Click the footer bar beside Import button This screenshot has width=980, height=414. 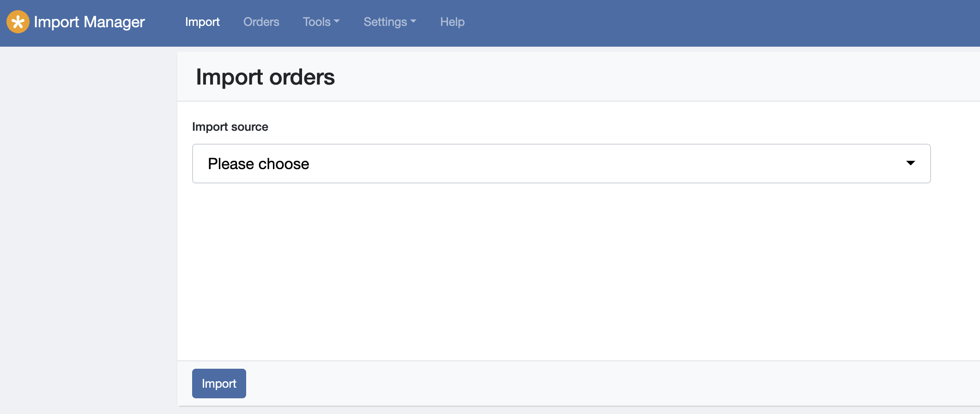tap(600, 384)
